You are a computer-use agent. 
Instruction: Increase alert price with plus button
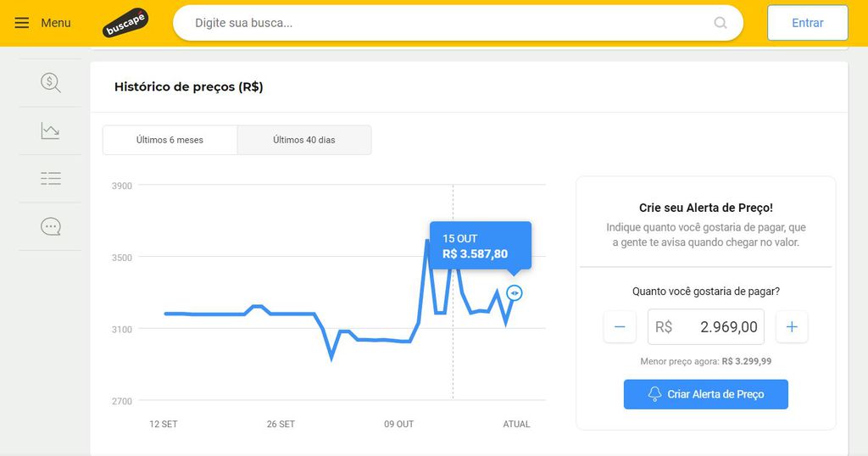coord(792,327)
